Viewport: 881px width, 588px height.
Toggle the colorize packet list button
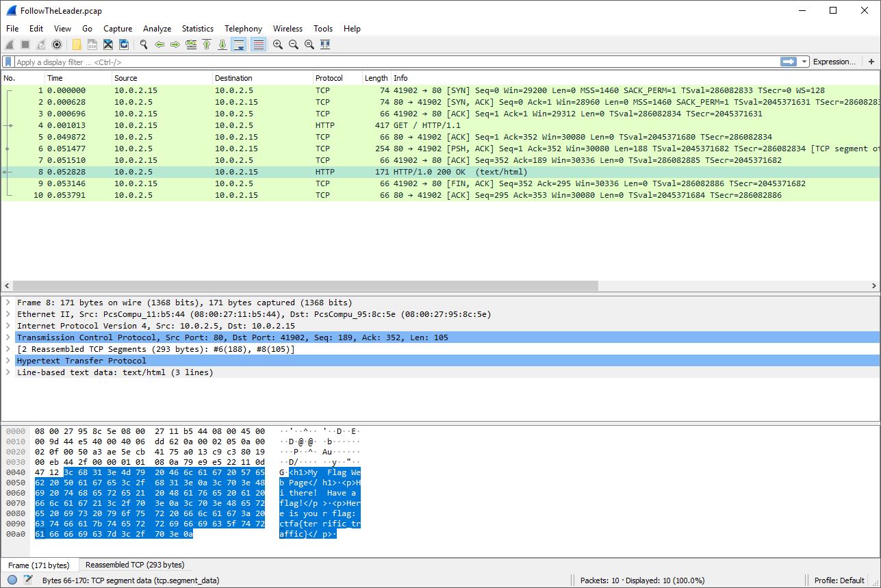coord(258,44)
